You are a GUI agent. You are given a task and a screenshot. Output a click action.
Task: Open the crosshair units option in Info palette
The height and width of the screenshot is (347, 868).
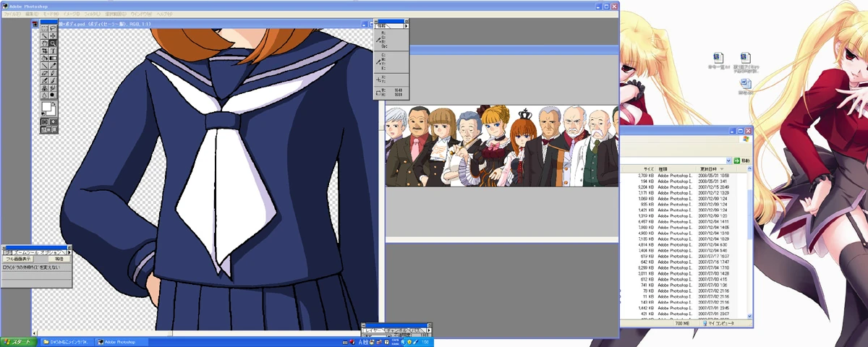(x=378, y=80)
